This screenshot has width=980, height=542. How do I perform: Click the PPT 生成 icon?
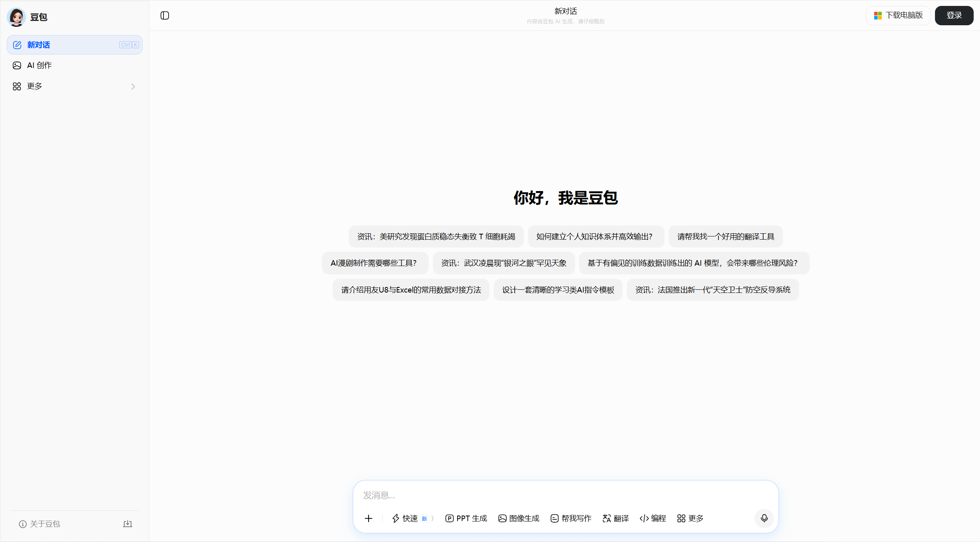click(x=449, y=518)
